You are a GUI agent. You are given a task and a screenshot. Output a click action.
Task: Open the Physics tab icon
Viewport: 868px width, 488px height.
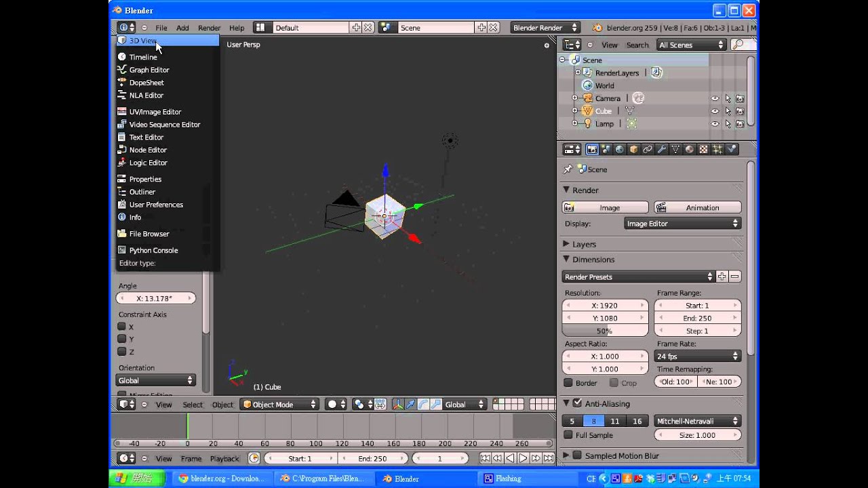point(732,149)
